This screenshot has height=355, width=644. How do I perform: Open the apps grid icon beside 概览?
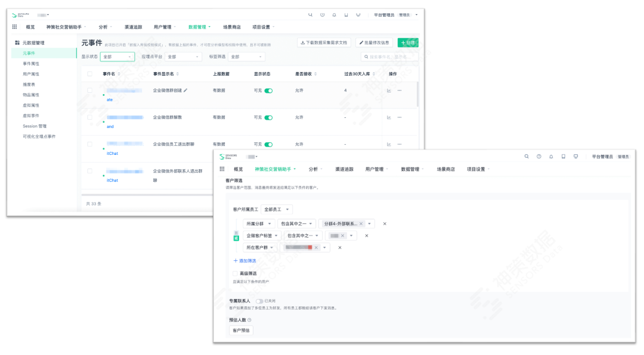tap(13, 26)
